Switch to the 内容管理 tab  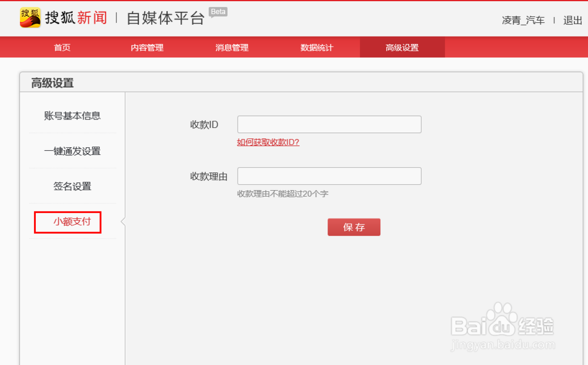coord(147,47)
